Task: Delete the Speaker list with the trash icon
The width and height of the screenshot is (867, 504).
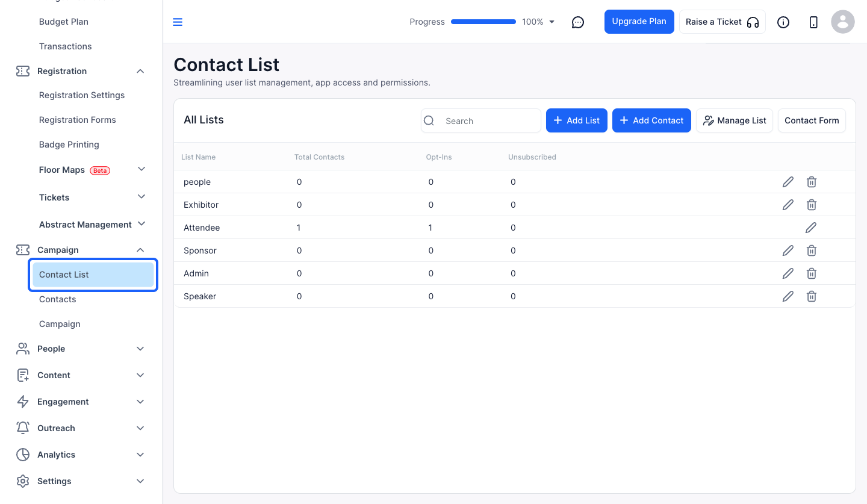Action: pyautogui.click(x=812, y=296)
